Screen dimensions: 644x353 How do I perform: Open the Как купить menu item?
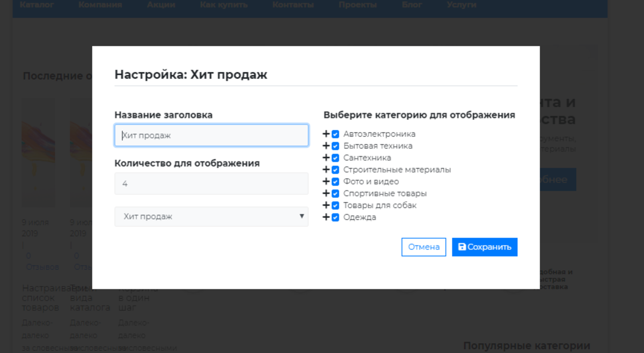[224, 5]
